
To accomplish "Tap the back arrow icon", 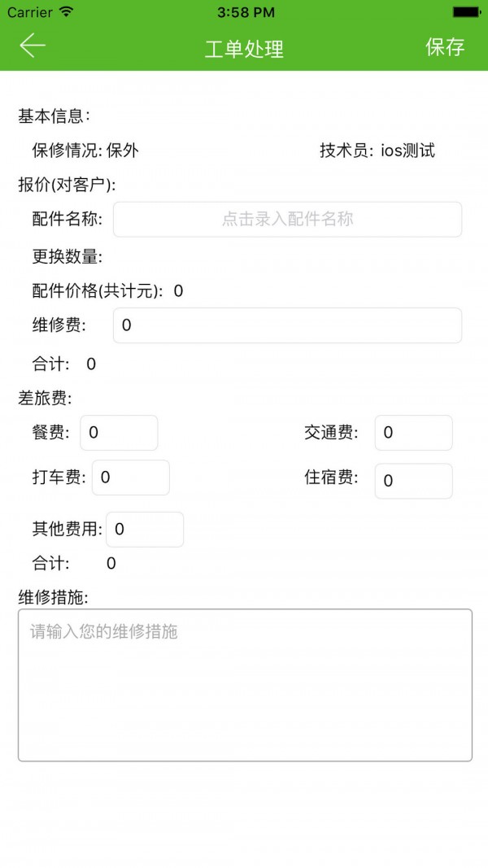I will tap(33, 46).
